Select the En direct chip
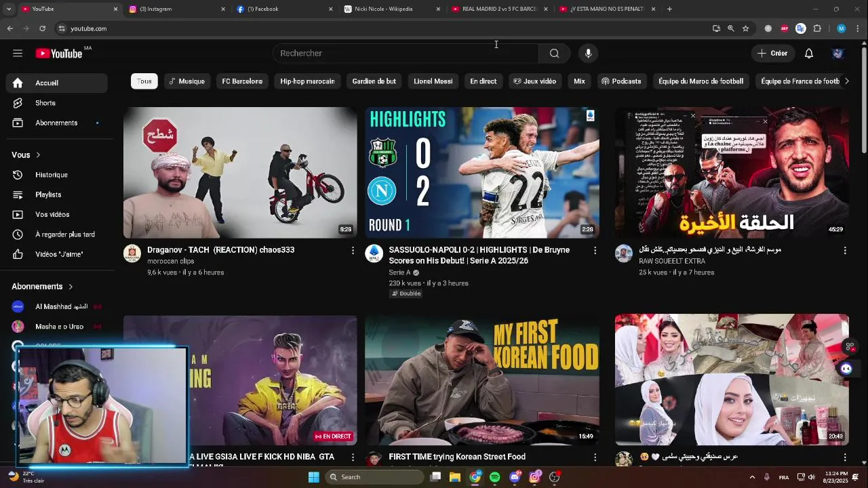Image resolution: width=868 pixels, height=488 pixels. click(484, 81)
